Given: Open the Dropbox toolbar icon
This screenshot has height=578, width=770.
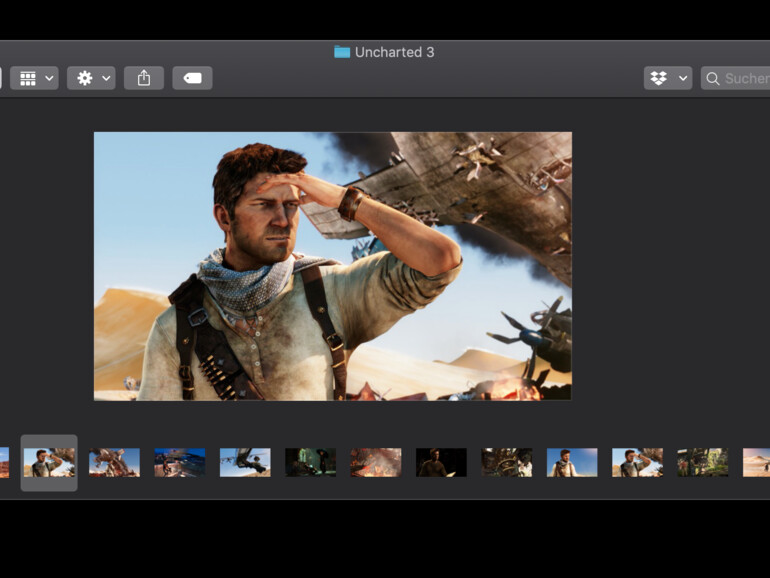Looking at the screenshot, I should 659,78.
